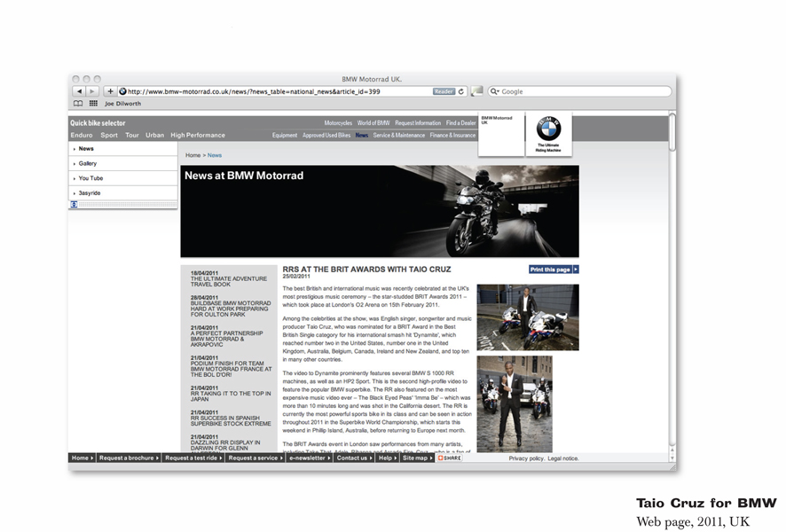The height and width of the screenshot is (532, 786).
Task: Select the Enduro bike category
Action: [x=82, y=136]
